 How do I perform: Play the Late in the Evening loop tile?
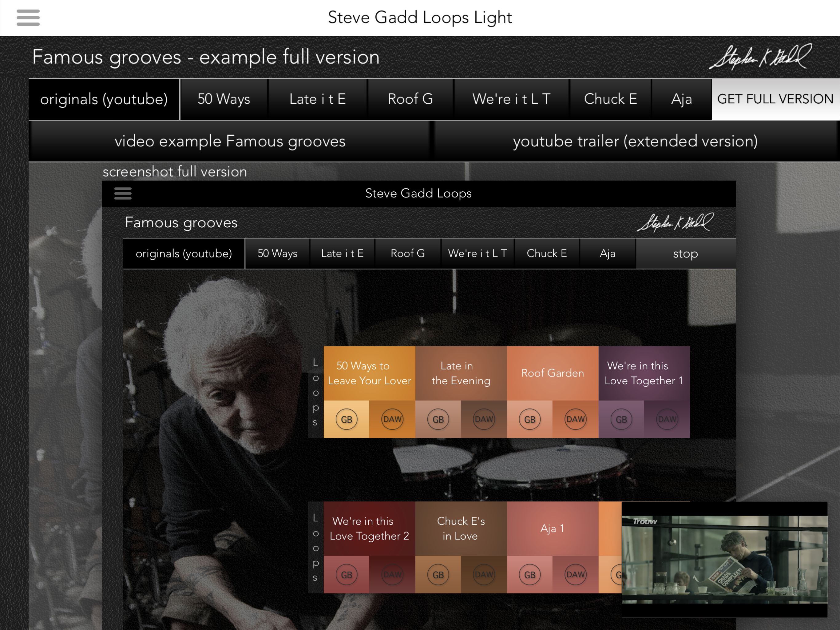coord(461,373)
